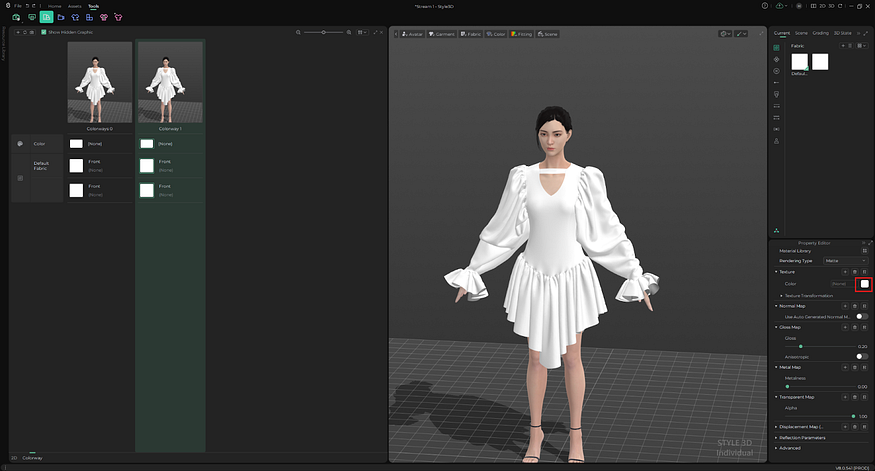
Task: Open the Material Library grid icon
Action: [865, 250]
